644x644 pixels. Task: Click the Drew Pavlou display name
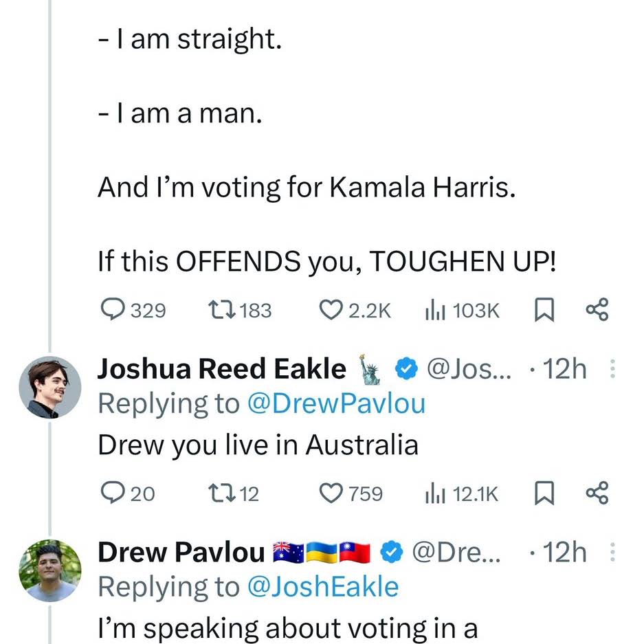(x=181, y=552)
